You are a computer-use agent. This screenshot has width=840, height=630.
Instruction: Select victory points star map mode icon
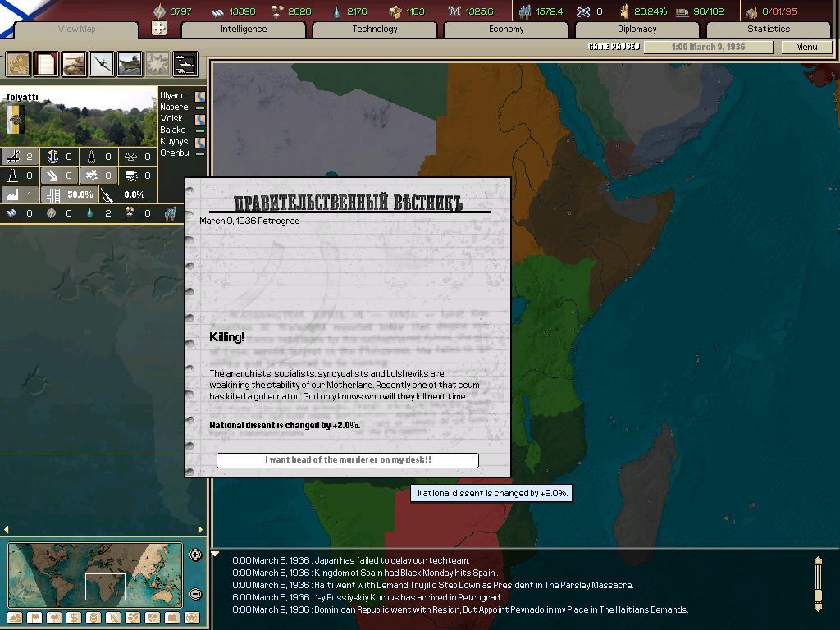(192, 618)
